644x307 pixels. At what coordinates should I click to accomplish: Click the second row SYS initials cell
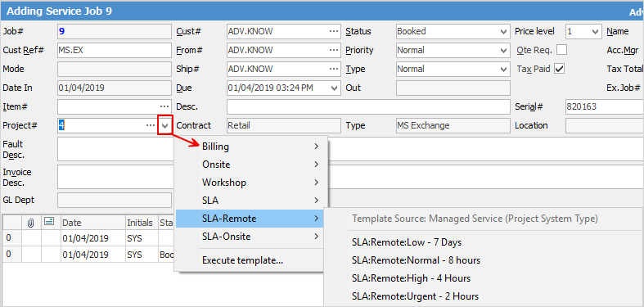tap(142, 255)
